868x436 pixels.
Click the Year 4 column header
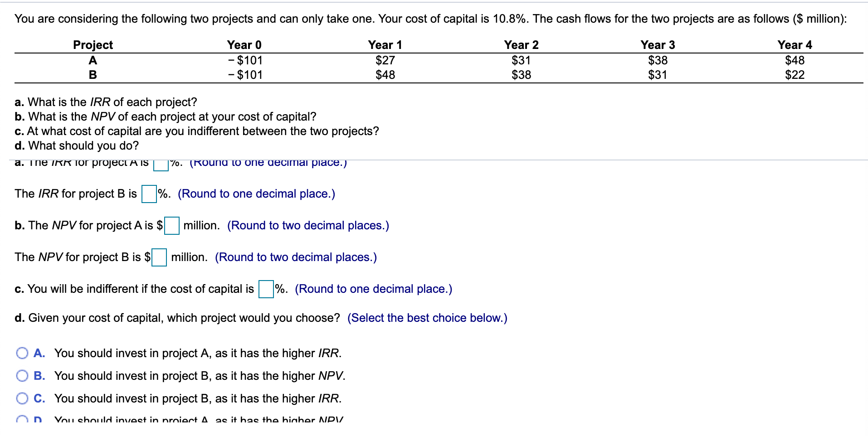point(795,45)
